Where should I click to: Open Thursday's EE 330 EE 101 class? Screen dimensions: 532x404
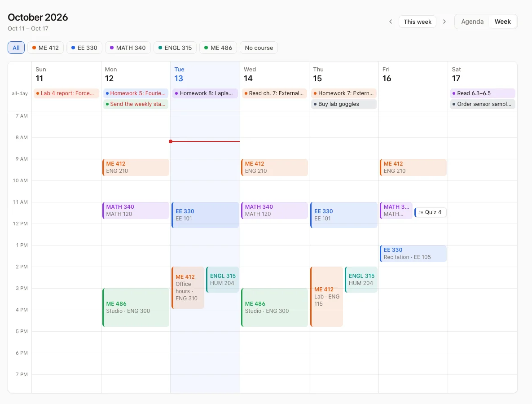pos(344,215)
